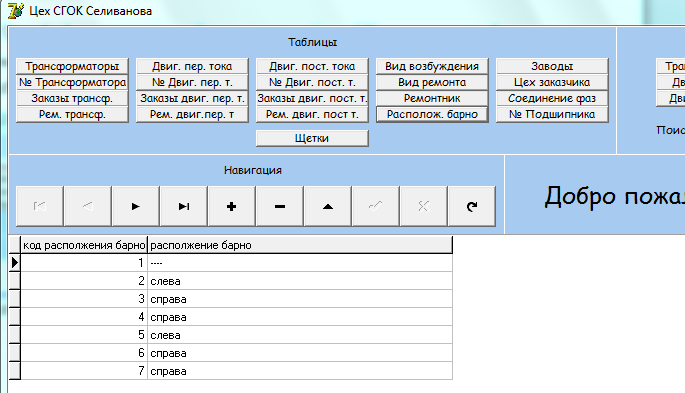Open Вид ремонта table
Screen dimensions: 685x393
[432, 82]
